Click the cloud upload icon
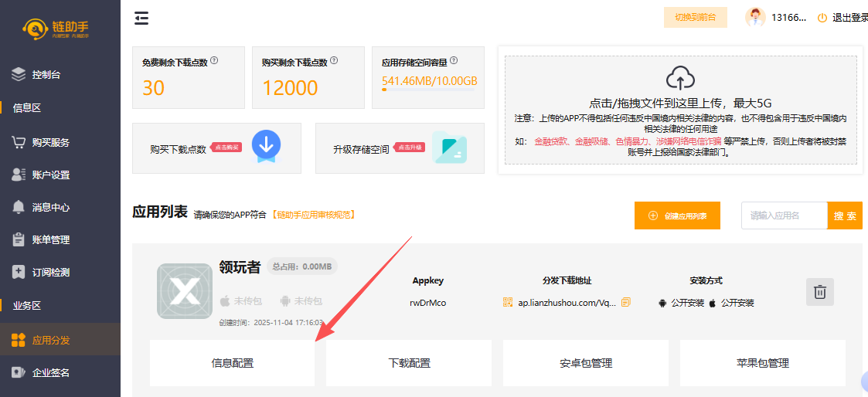868x397 pixels. tap(680, 77)
